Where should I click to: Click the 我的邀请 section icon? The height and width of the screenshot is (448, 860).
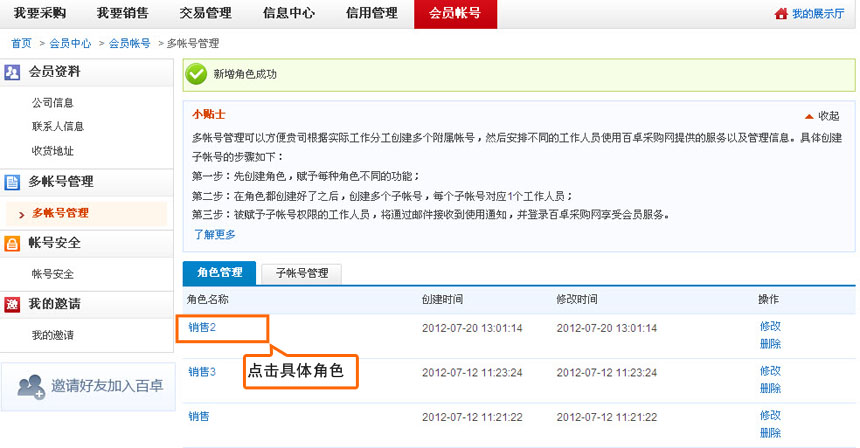click(x=13, y=304)
